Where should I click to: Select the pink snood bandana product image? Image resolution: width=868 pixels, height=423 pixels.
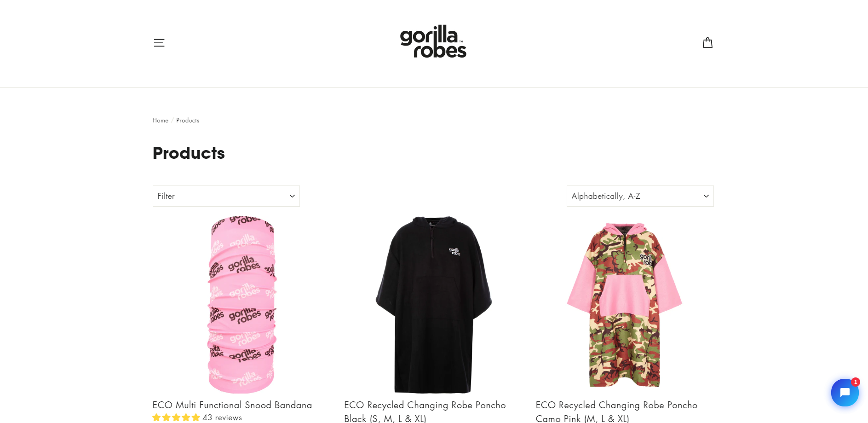(242, 304)
